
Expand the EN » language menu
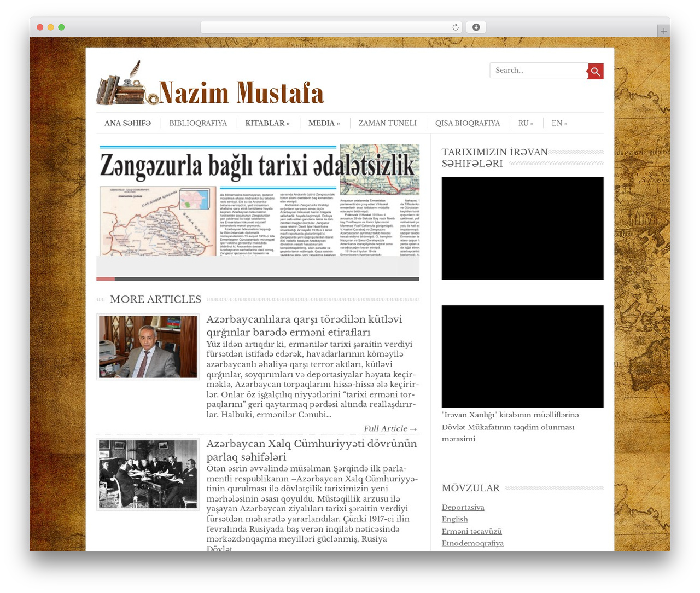[x=559, y=123]
